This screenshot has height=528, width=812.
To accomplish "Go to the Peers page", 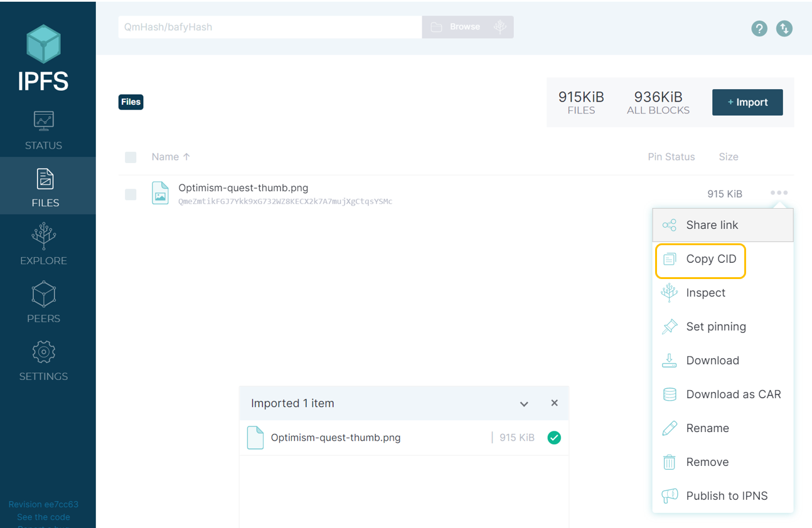I will click(x=43, y=302).
